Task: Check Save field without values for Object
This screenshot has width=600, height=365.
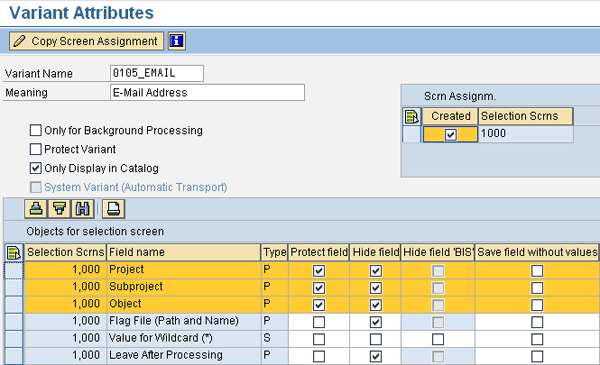Action: (537, 305)
